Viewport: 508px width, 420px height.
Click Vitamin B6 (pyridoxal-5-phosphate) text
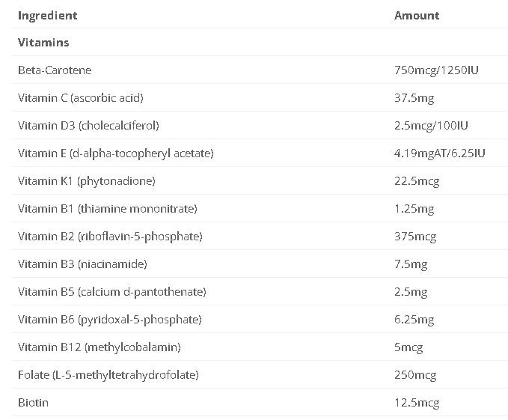tap(109, 320)
